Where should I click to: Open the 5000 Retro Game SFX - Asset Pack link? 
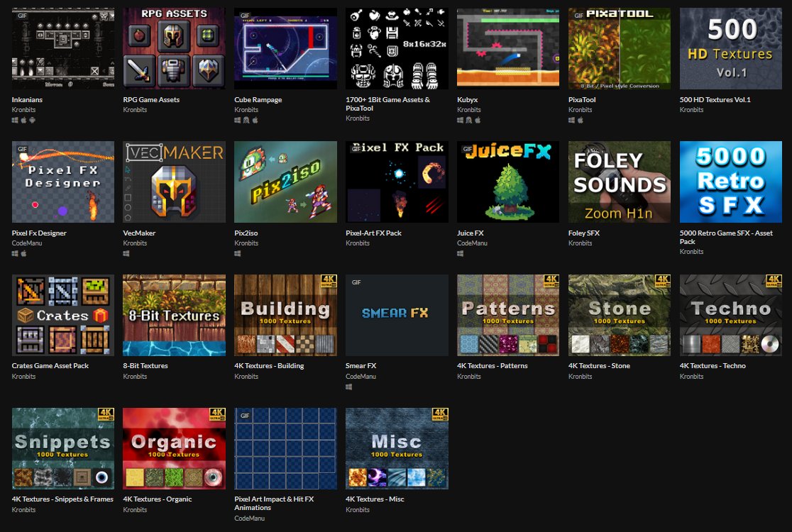(x=726, y=237)
